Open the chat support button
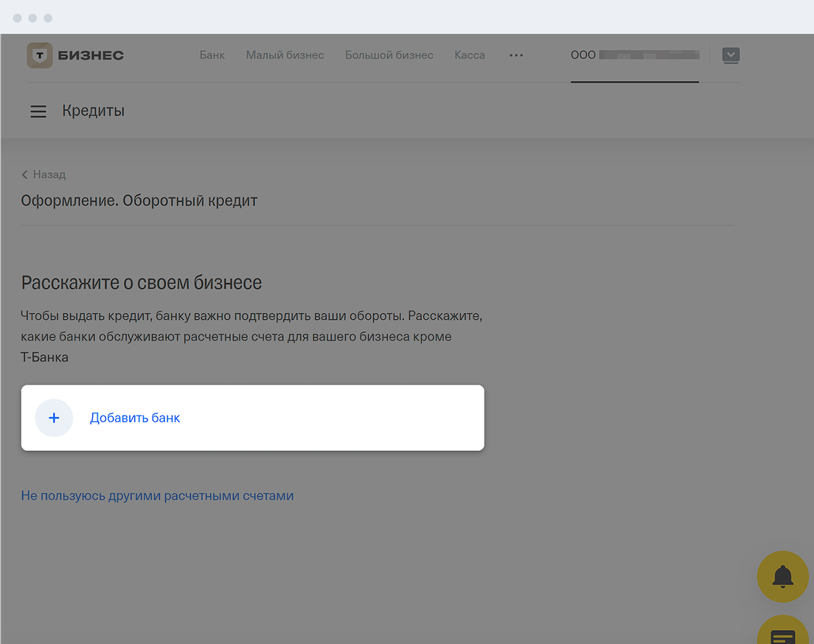 tap(782, 631)
